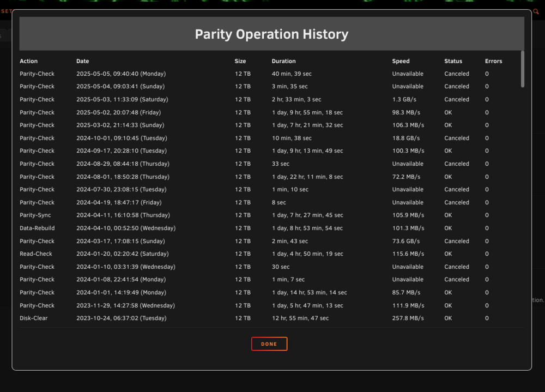
Task: Click the Errors column header
Action: (494, 61)
